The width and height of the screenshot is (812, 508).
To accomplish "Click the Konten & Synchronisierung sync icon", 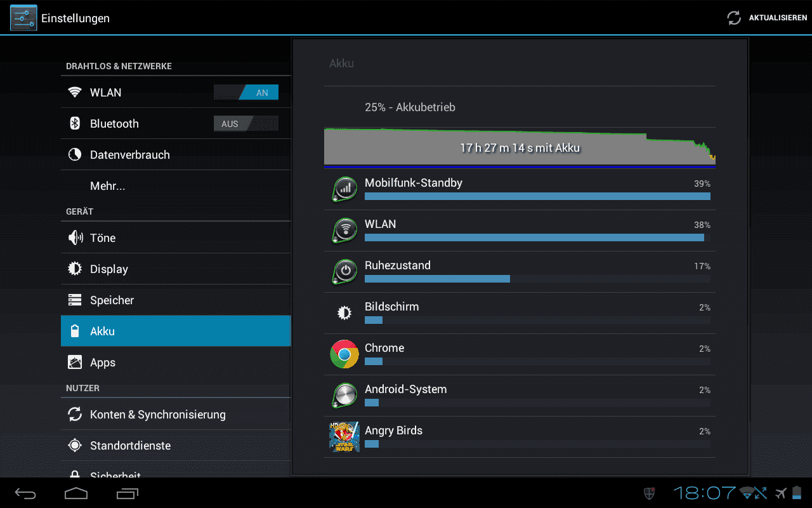I will [75, 415].
